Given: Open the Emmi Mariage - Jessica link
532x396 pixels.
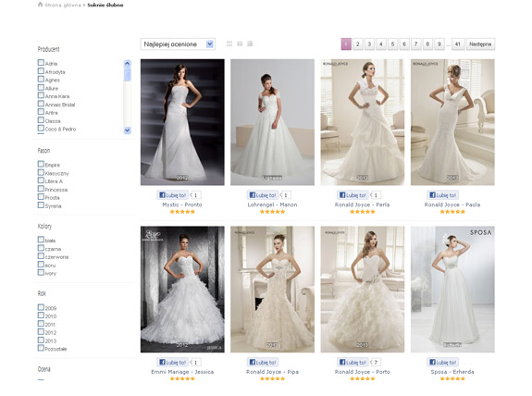Looking at the screenshot, I should [182, 372].
